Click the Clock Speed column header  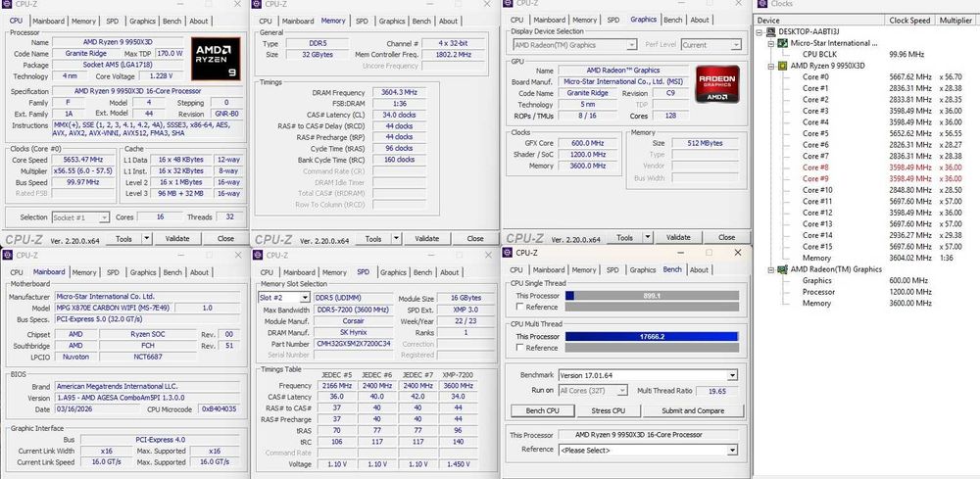(911, 20)
